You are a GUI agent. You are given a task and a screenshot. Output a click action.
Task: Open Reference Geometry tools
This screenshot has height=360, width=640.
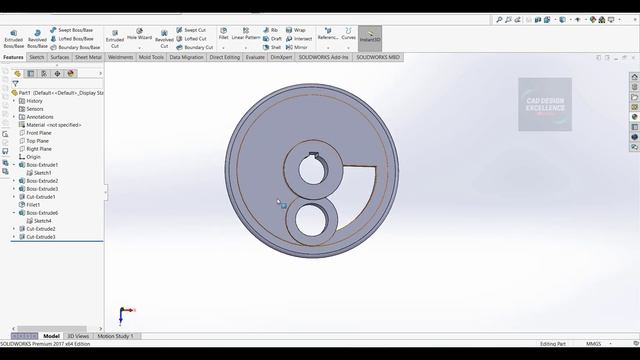[x=328, y=34]
